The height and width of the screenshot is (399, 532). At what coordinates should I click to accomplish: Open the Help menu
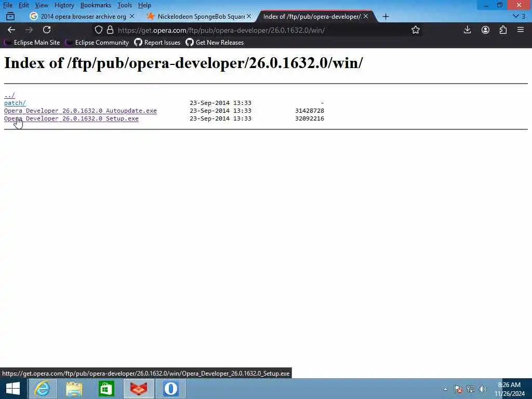(144, 5)
